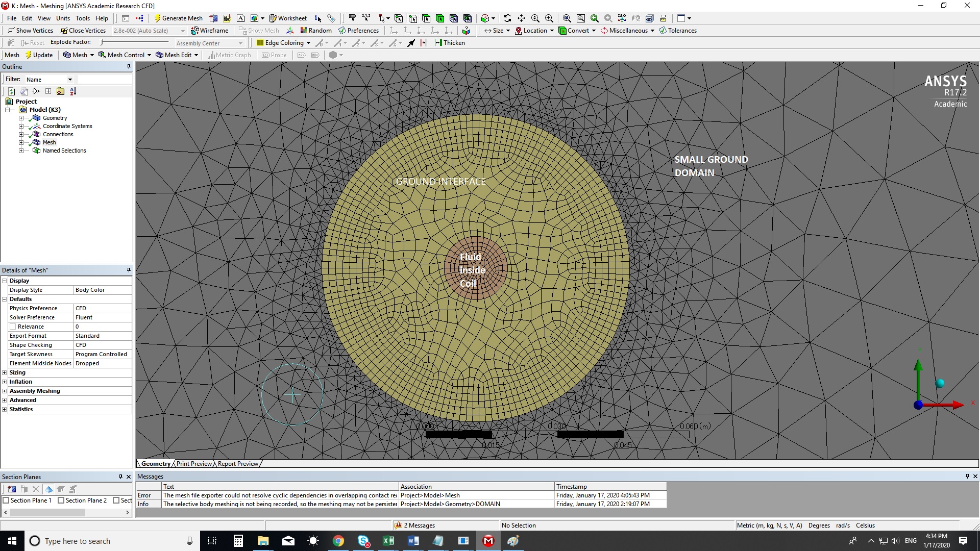Enable the Section Plane 2 checkbox
980x551 pixels.
(61, 500)
